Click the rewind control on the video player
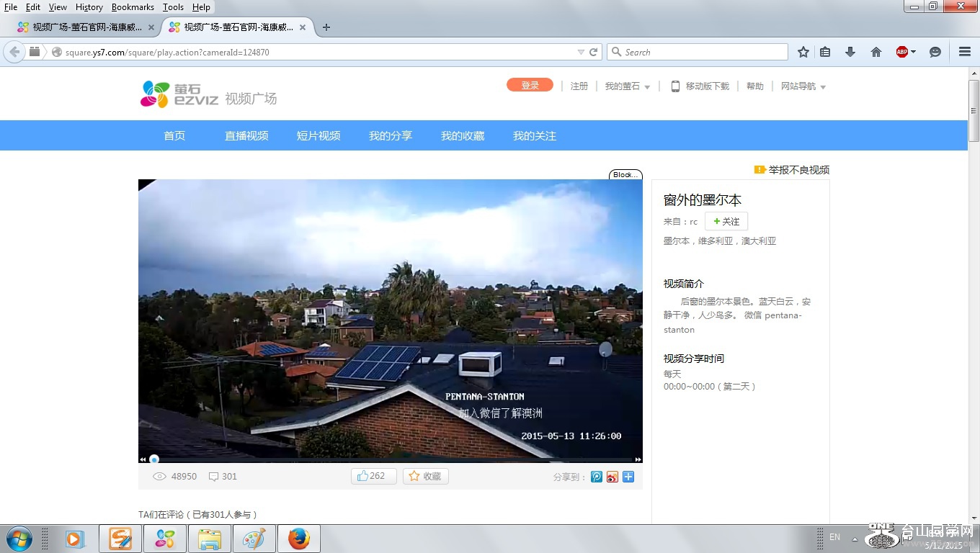The height and width of the screenshot is (553, 980). tap(143, 459)
